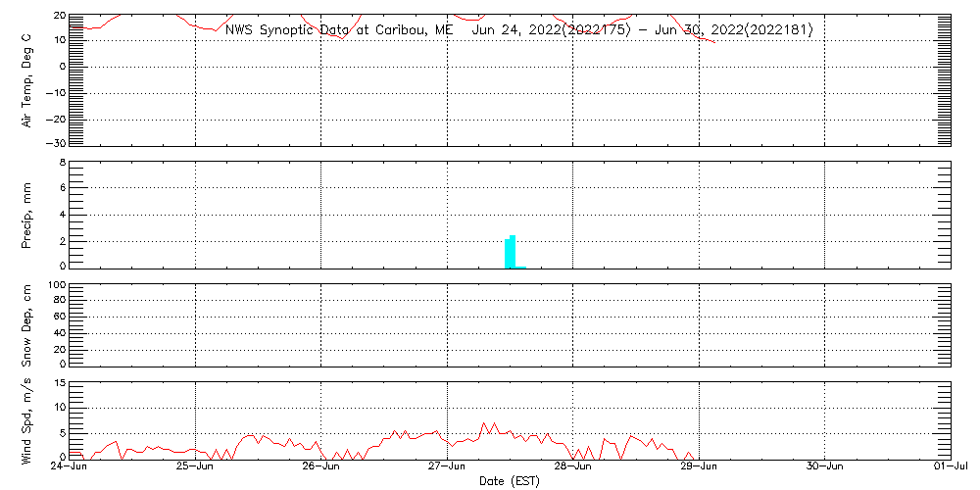
Task: Click the 27-Jun date tick label
Action: click(x=447, y=468)
